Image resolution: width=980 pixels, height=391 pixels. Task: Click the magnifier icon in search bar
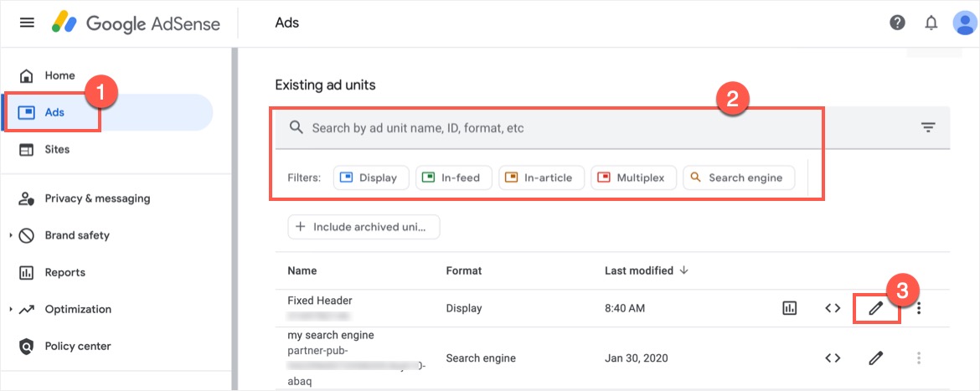[297, 127]
